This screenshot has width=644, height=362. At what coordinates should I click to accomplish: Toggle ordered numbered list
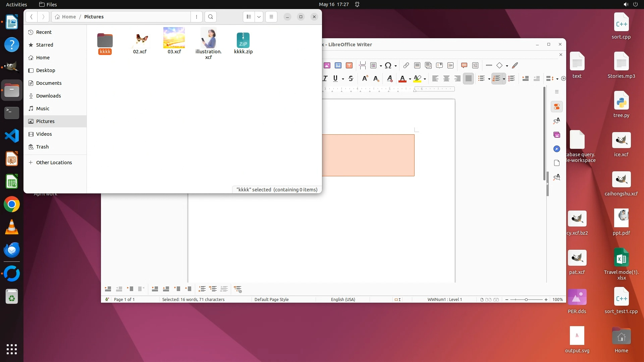pyautogui.click(x=497, y=78)
